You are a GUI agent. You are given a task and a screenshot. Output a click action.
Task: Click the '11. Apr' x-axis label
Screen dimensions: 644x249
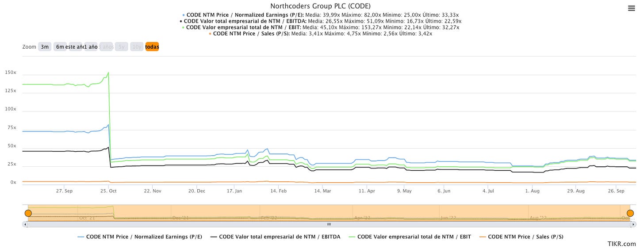coord(367,191)
